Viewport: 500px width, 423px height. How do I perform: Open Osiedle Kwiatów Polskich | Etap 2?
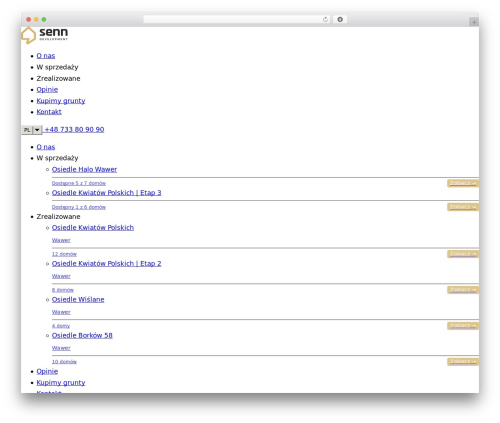point(106,263)
